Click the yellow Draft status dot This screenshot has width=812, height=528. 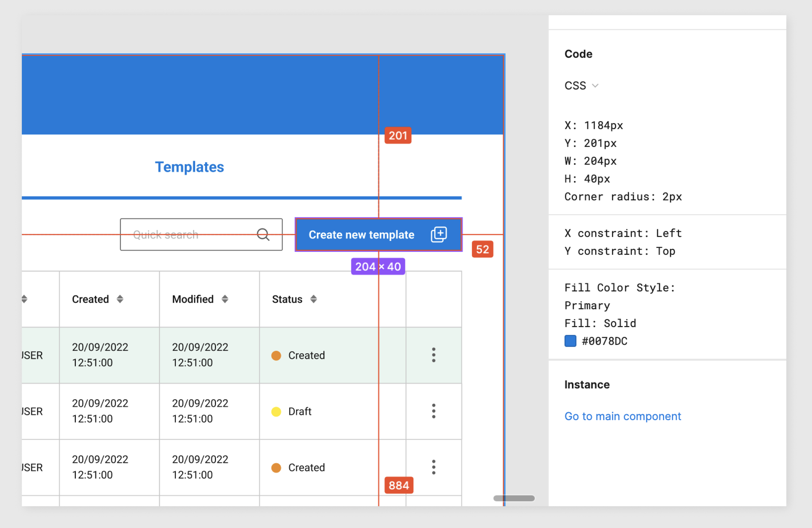pos(276,411)
